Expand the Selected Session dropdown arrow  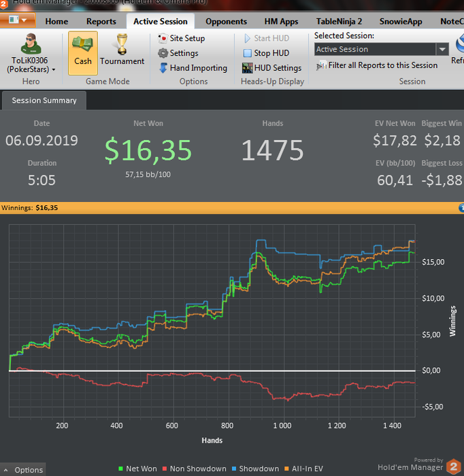[x=442, y=49]
